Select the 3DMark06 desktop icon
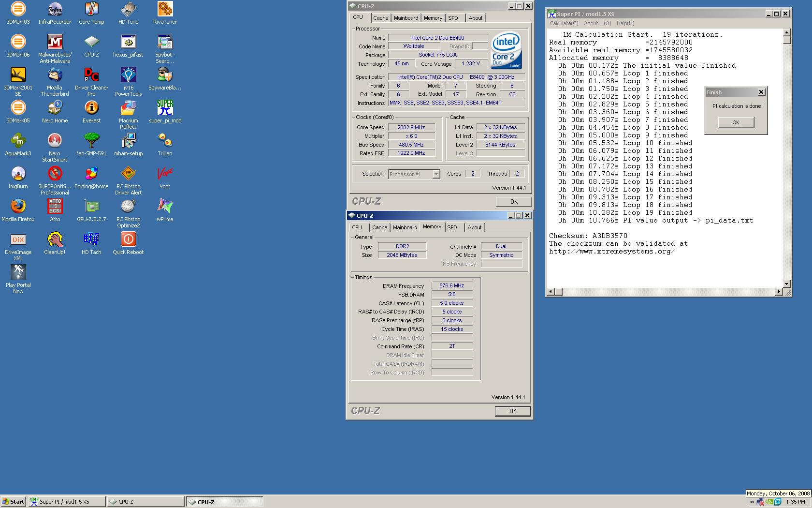This screenshot has width=812, height=508. coord(18,46)
